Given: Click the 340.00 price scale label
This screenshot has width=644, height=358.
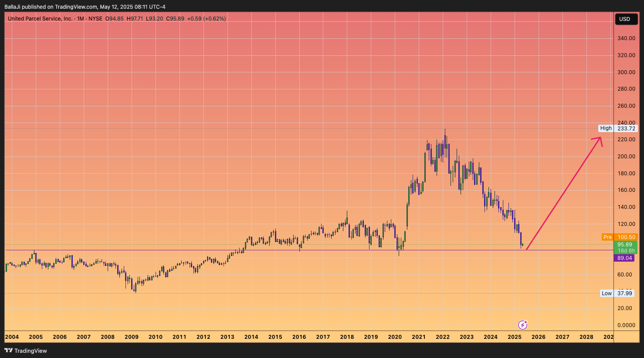Looking at the screenshot, I should click(626, 38).
